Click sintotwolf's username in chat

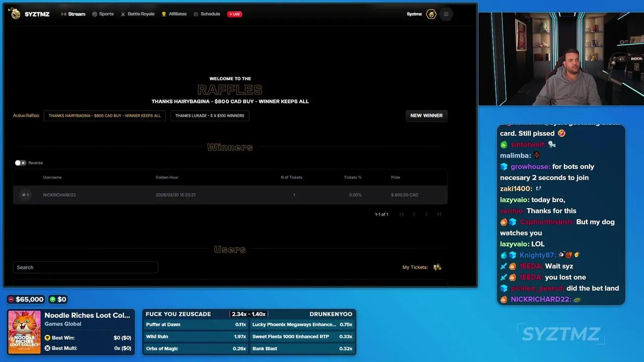click(528, 145)
